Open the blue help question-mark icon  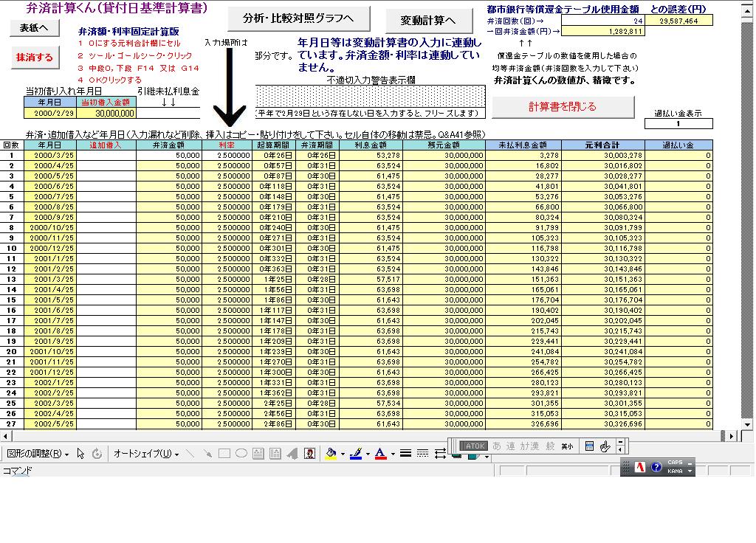point(656,467)
